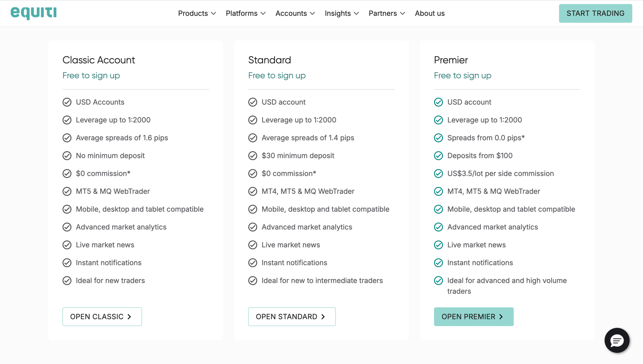The width and height of the screenshot is (643, 364).
Task: Click 'Average spreads of 1.4 pips' text
Action: [x=308, y=138]
